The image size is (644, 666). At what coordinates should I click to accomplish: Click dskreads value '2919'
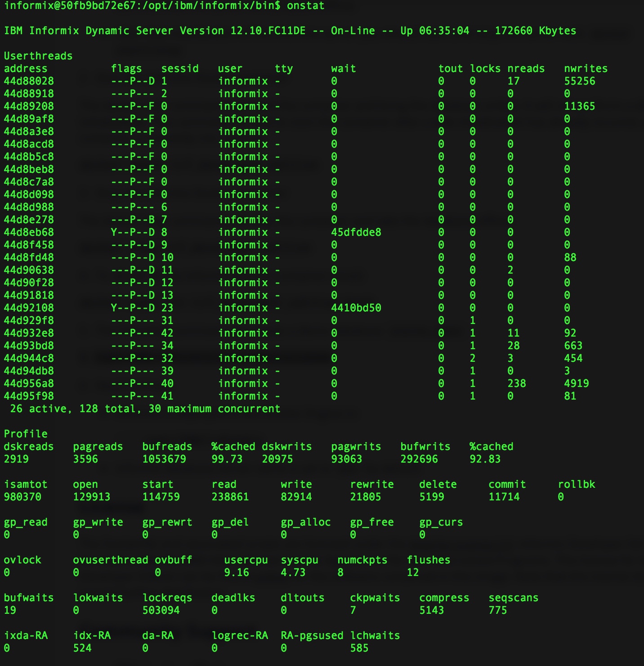click(x=16, y=459)
